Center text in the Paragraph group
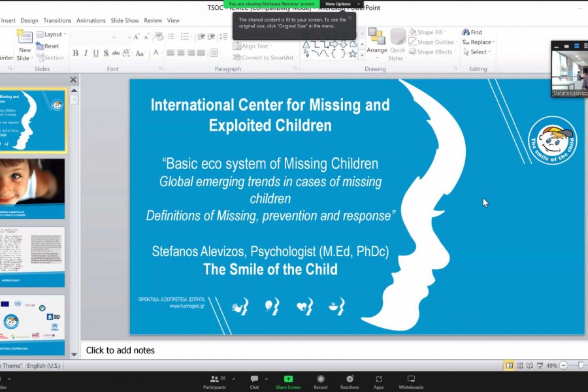Screen dimensions: 588x392 tap(181, 53)
